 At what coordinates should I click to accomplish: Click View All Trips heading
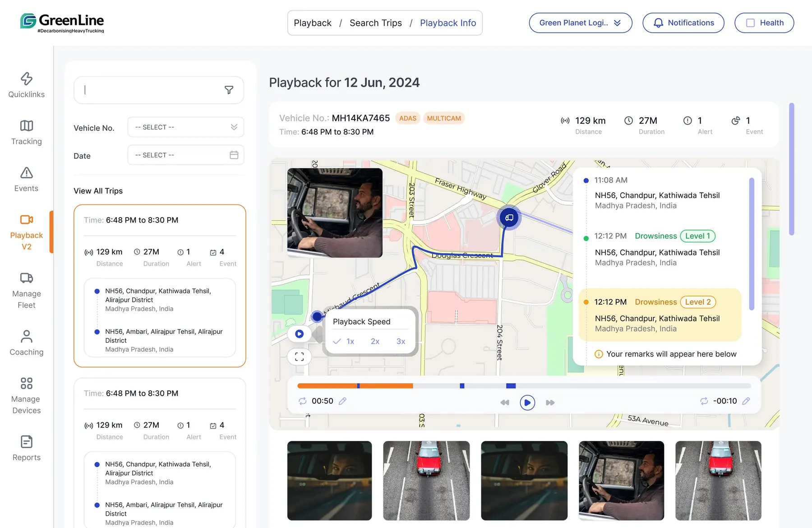[x=98, y=191]
